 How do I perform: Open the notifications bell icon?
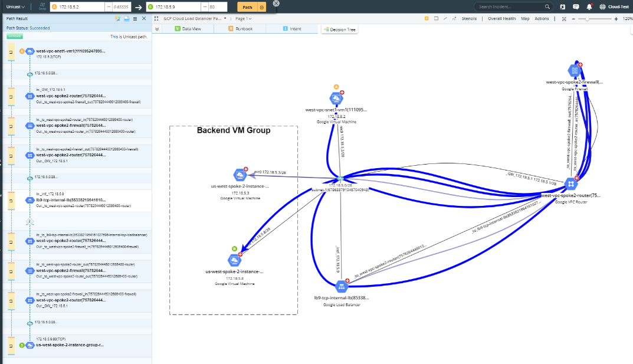coord(589,6)
